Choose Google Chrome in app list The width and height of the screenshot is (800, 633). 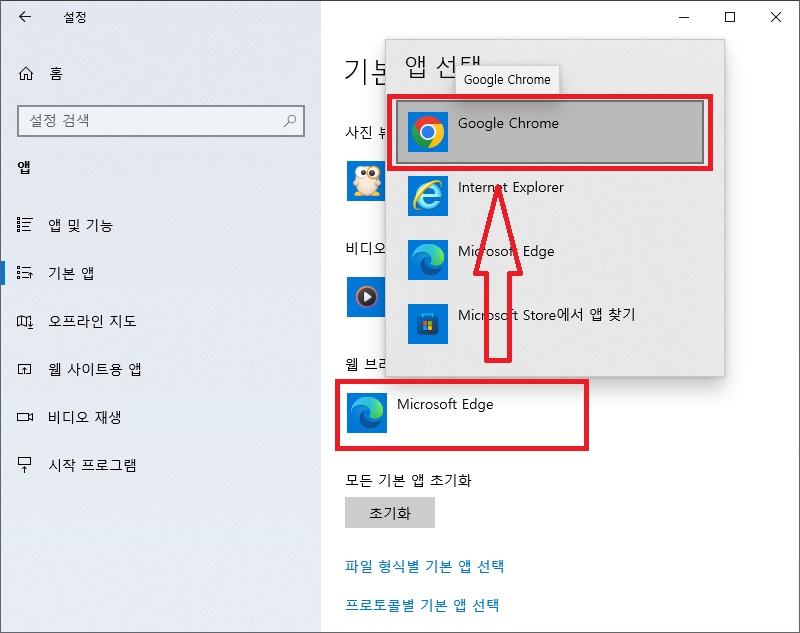coord(549,132)
